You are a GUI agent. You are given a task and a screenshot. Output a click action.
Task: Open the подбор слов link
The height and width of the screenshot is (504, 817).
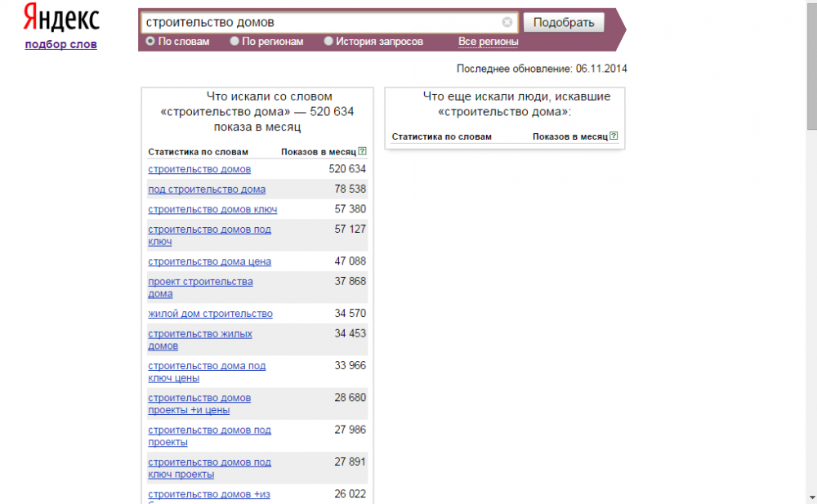60,44
